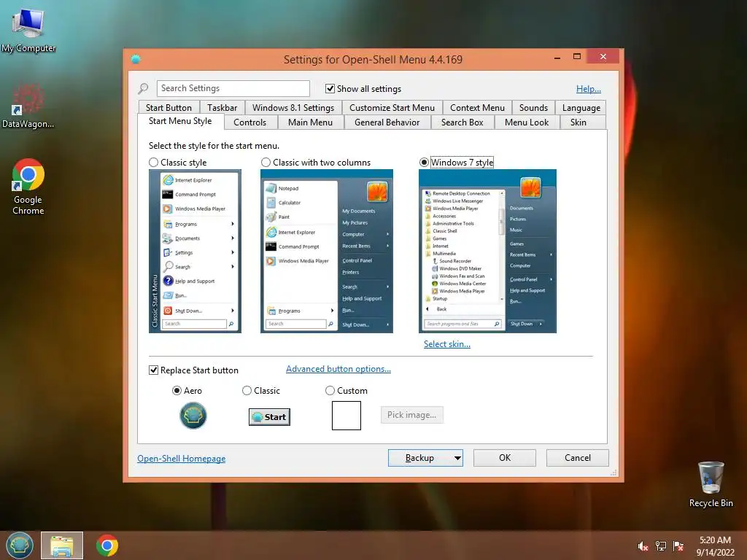Click the Backup button

[419, 458]
